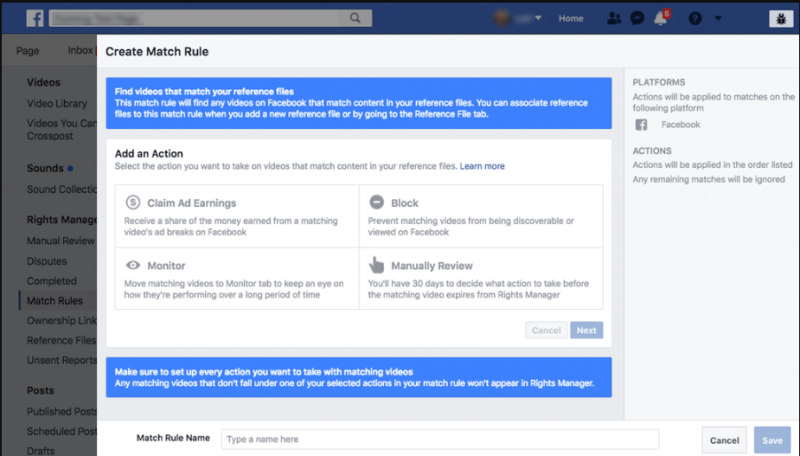
Task: Open the profile name dropdown arrow
Action: pos(538,18)
